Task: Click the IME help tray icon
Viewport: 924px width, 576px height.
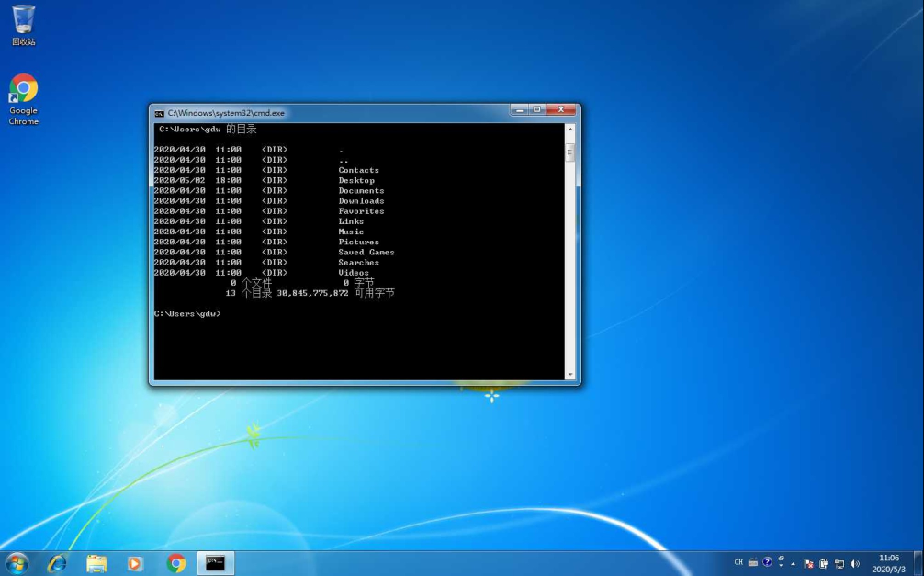Action: pyautogui.click(x=767, y=562)
